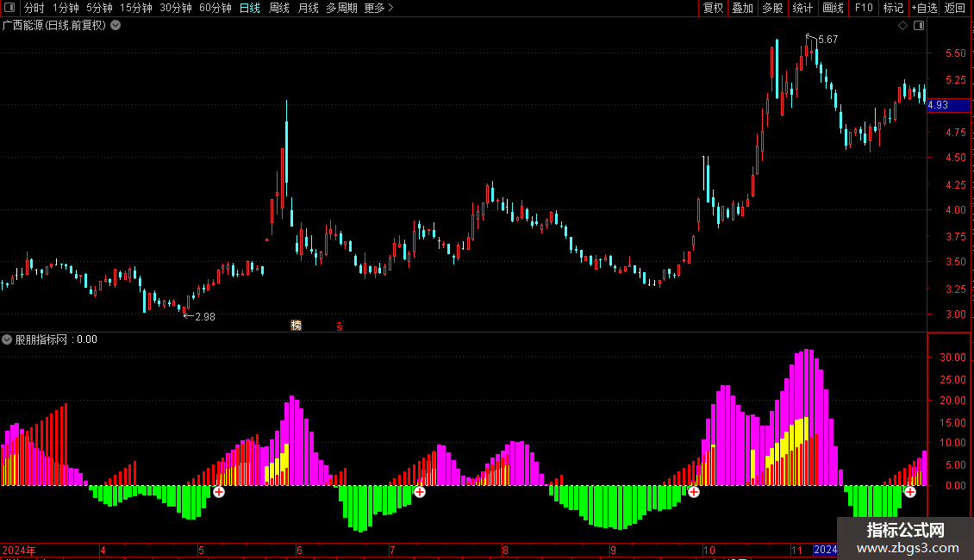This screenshot has width=974, height=560.
Task: Click the plus signal marker before October
Action: coord(694,492)
